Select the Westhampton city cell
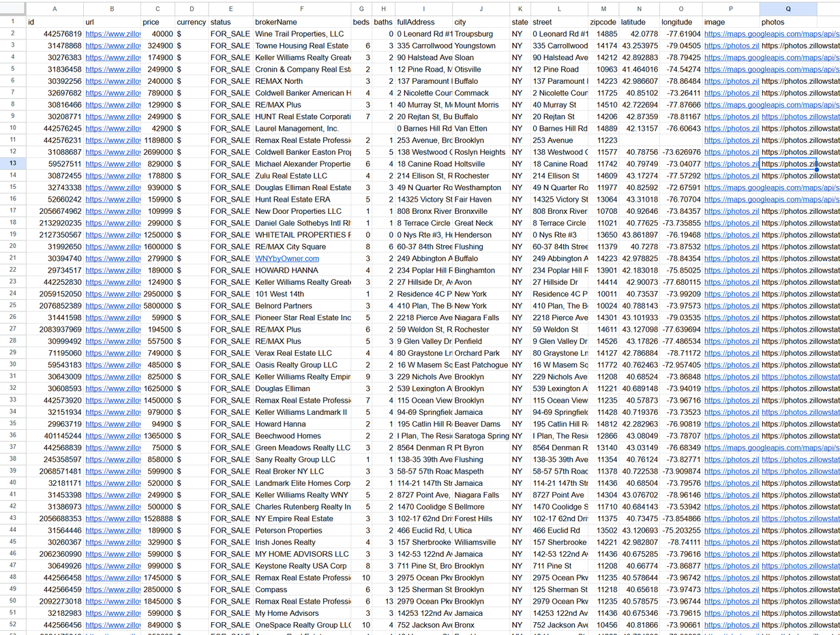 coord(481,187)
